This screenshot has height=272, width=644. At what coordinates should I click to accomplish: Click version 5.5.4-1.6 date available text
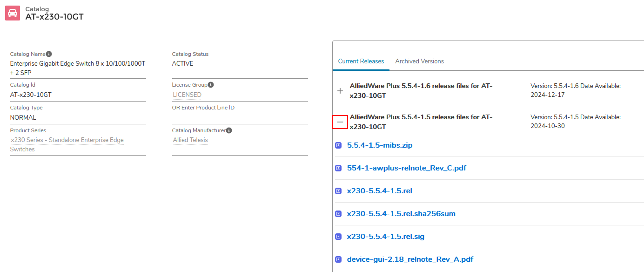coord(576,91)
